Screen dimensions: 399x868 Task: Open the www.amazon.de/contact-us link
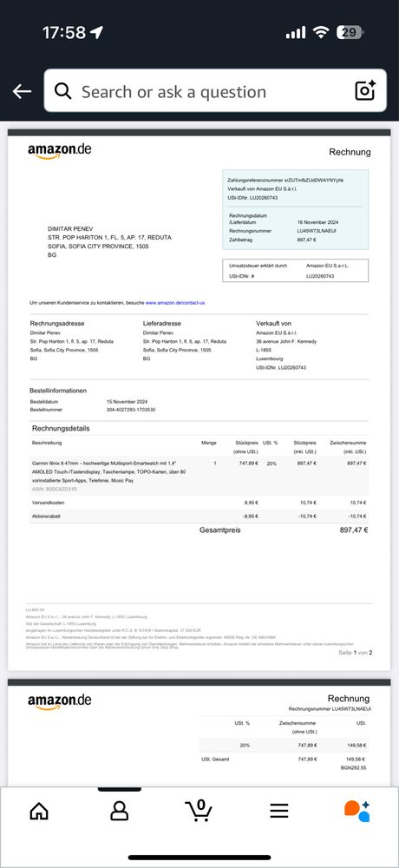175,303
